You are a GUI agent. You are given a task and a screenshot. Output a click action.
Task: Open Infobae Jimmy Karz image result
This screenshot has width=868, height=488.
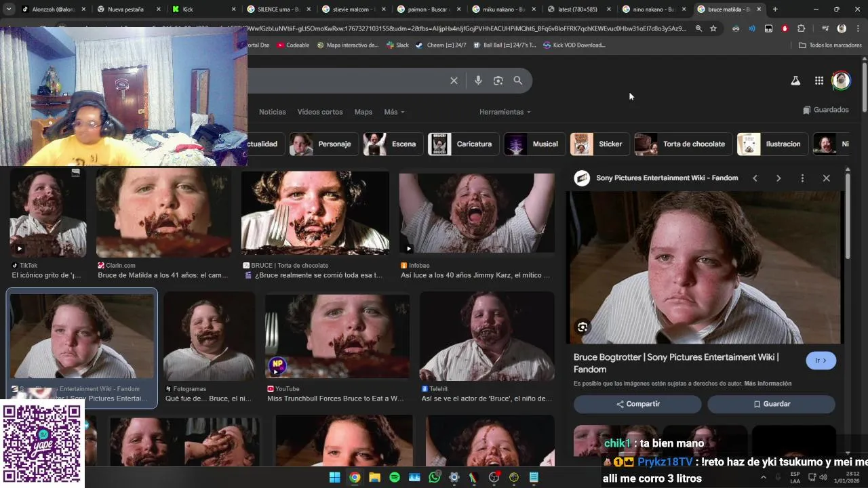coord(476,224)
